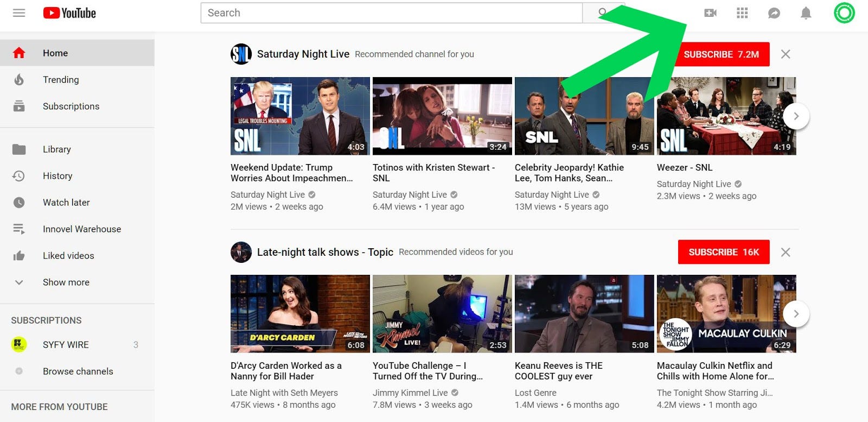The width and height of the screenshot is (868, 422).
Task: Click title 'Macaulay Culkin Netflix and Chills'
Action: (716, 371)
